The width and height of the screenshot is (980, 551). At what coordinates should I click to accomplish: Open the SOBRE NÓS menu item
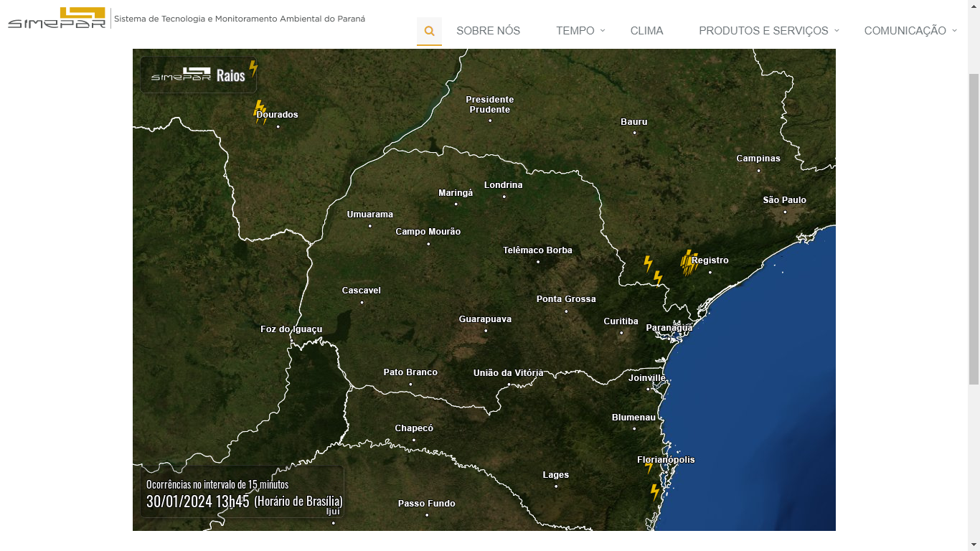pyautogui.click(x=488, y=31)
